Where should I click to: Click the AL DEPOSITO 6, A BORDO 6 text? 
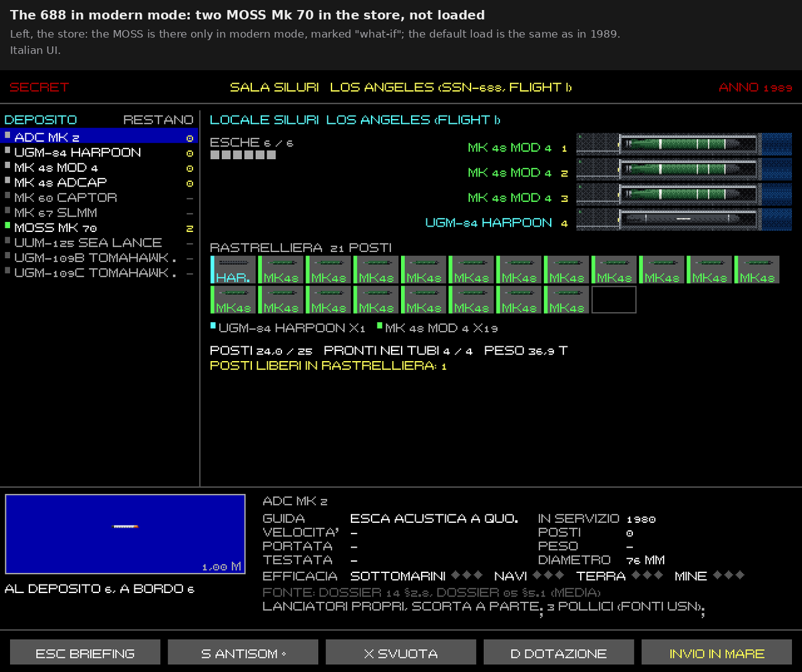(x=100, y=589)
